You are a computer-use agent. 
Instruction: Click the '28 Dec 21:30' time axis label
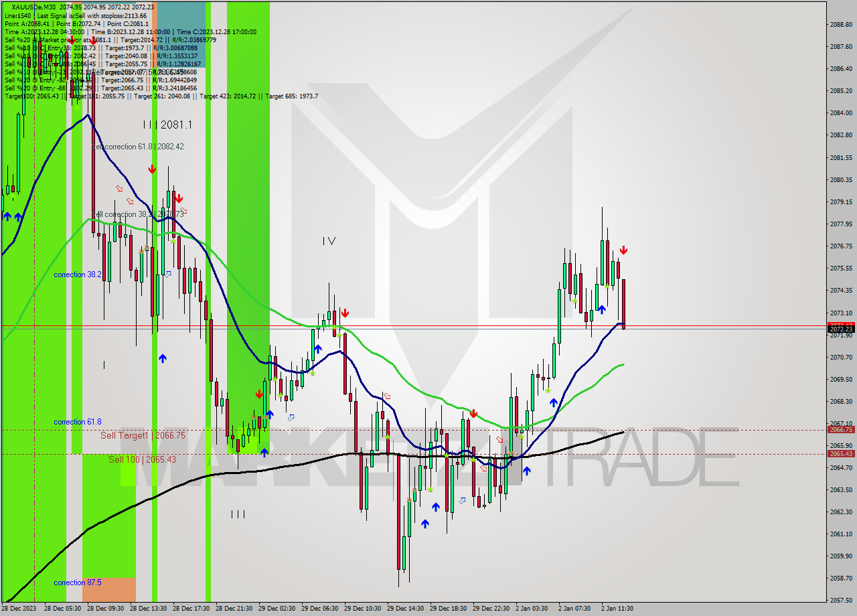coord(234,609)
